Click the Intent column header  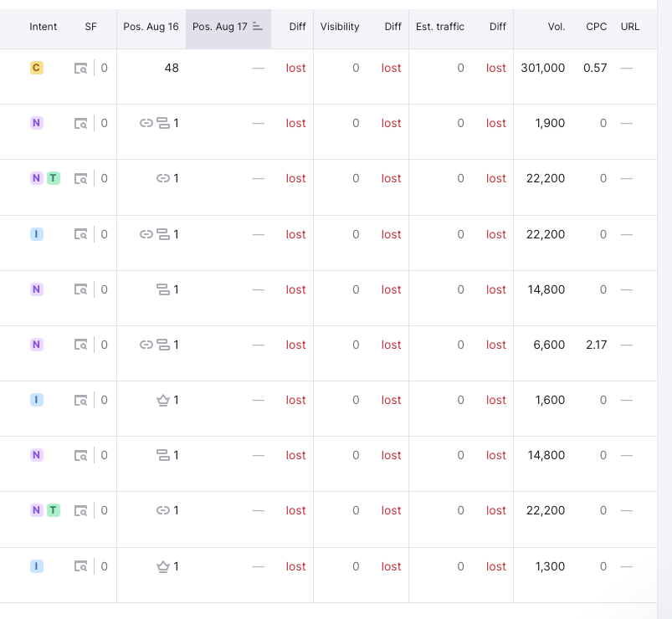point(43,27)
